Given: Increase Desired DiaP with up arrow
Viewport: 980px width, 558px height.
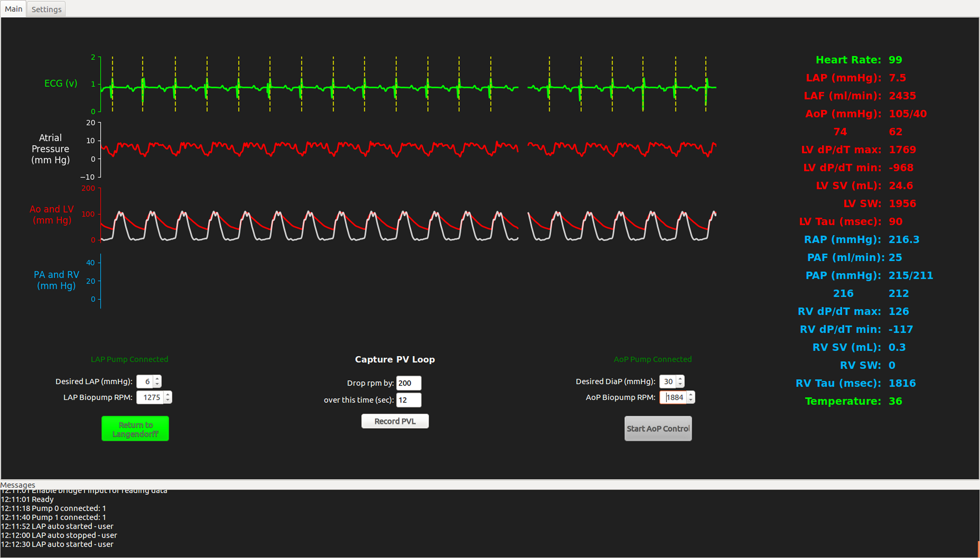Looking at the screenshot, I should [680, 379].
